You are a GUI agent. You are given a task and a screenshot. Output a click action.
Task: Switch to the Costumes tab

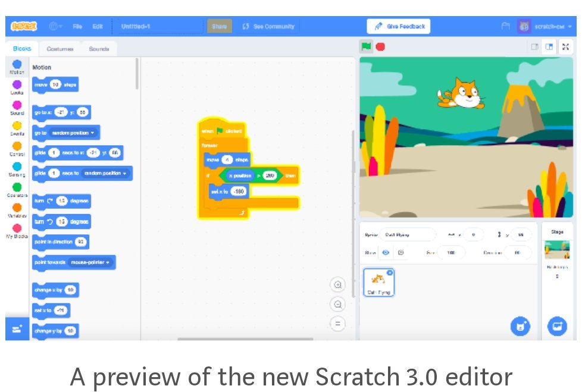click(x=60, y=49)
